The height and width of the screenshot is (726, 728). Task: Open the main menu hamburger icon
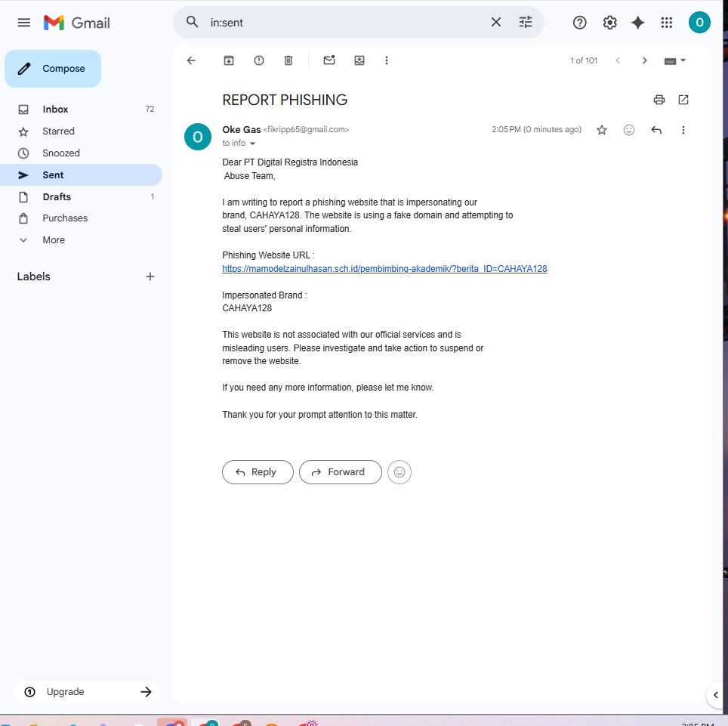click(x=23, y=23)
